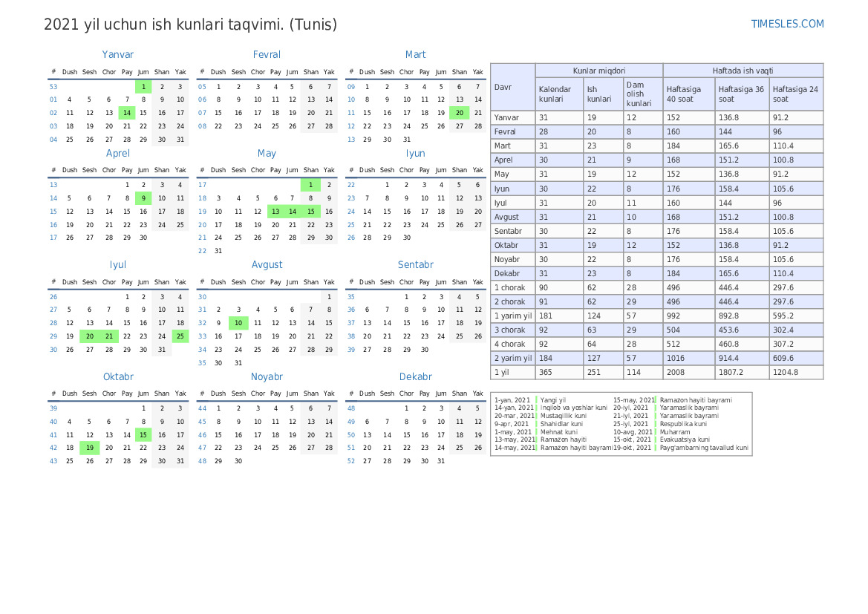
Task: Click the highlighted 19 October date
Action: pyautogui.click(x=90, y=448)
